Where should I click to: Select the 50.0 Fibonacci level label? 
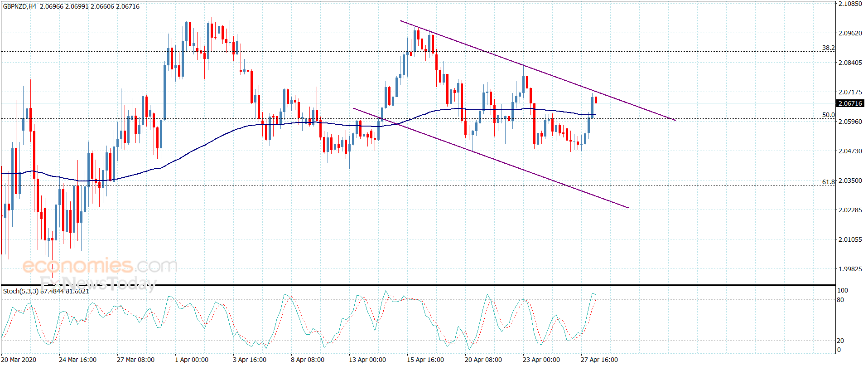(828, 115)
